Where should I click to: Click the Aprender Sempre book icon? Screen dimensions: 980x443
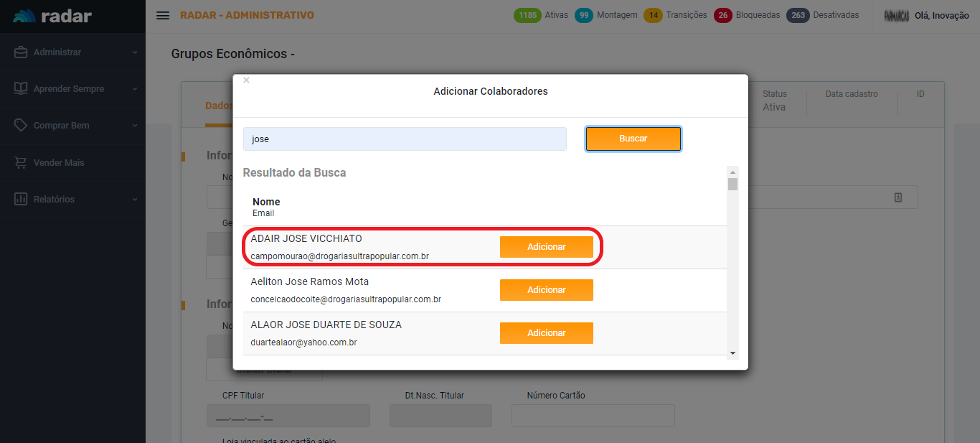coord(21,89)
